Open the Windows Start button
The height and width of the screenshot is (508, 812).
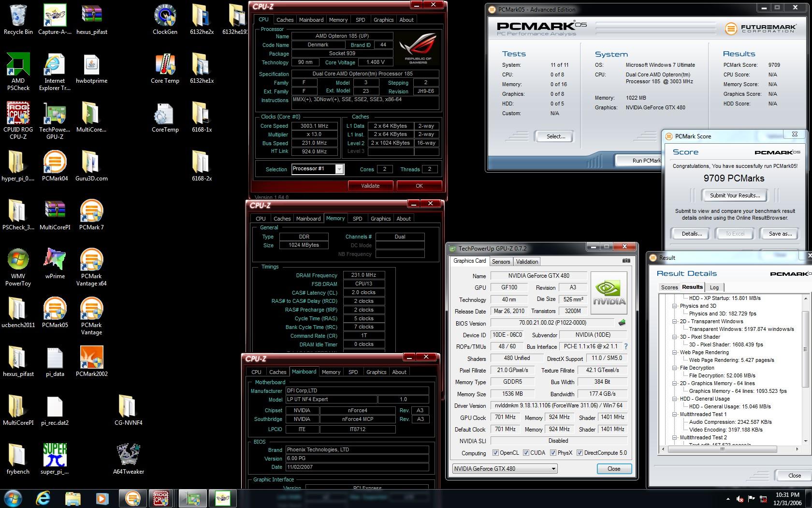coord(13,498)
